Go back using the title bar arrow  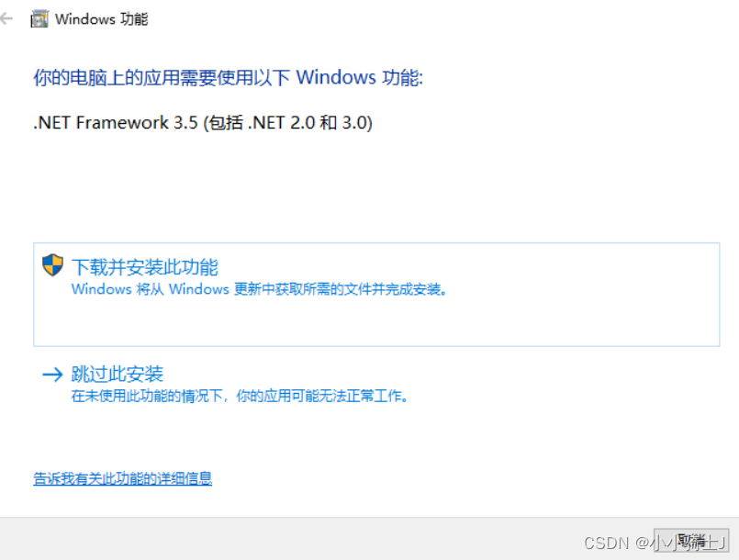(x=6, y=19)
